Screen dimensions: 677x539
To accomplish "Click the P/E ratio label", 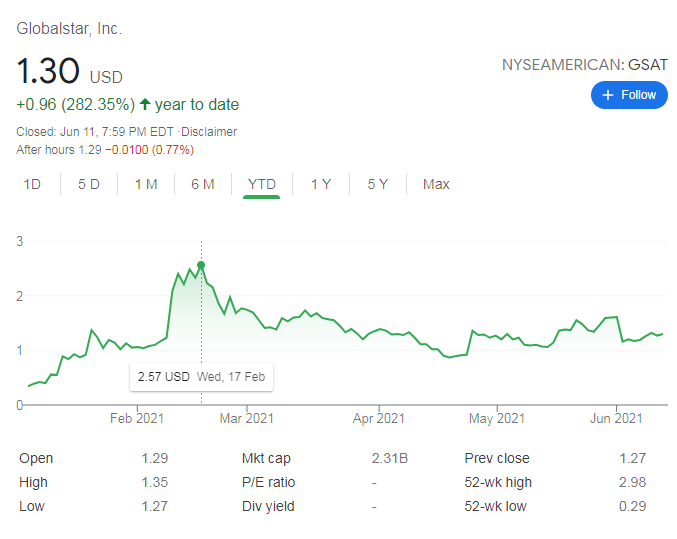I will (269, 482).
